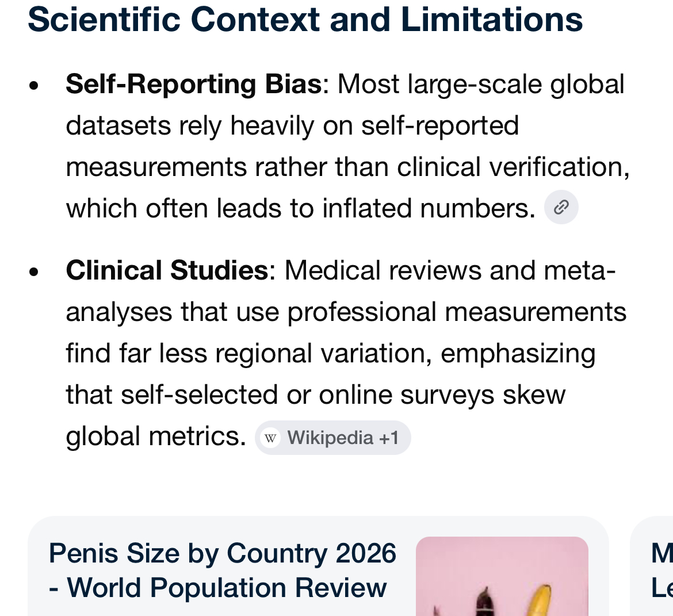Click the "- World Population Review" title line
The width and height of the screenshot is (673, 616).
tap(217, 587)
